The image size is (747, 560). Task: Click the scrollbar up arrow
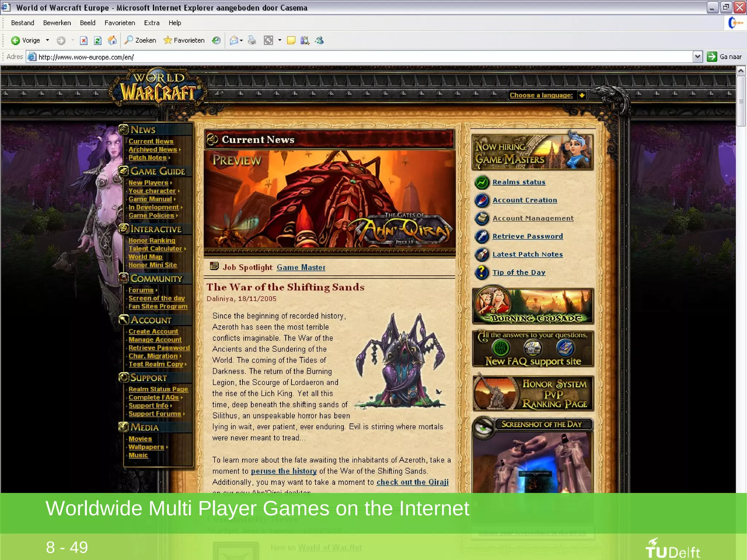(741, 71)
